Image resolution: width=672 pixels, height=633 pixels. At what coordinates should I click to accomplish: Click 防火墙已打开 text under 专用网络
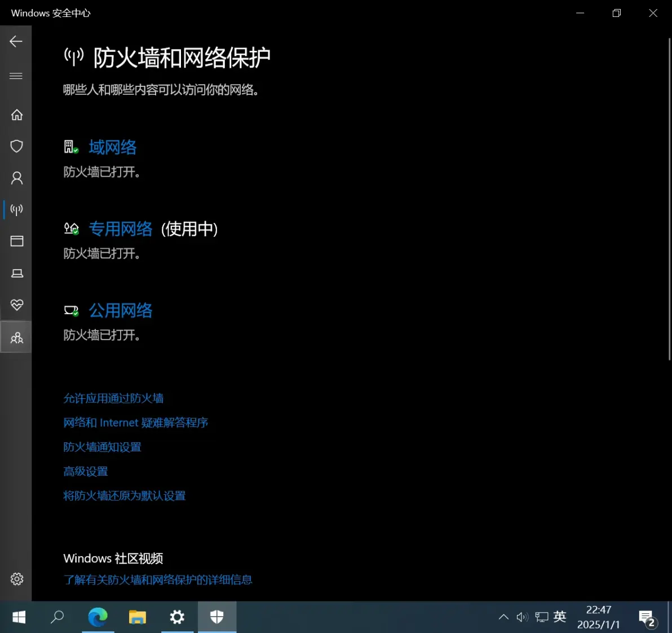click(x=101, y=253)
